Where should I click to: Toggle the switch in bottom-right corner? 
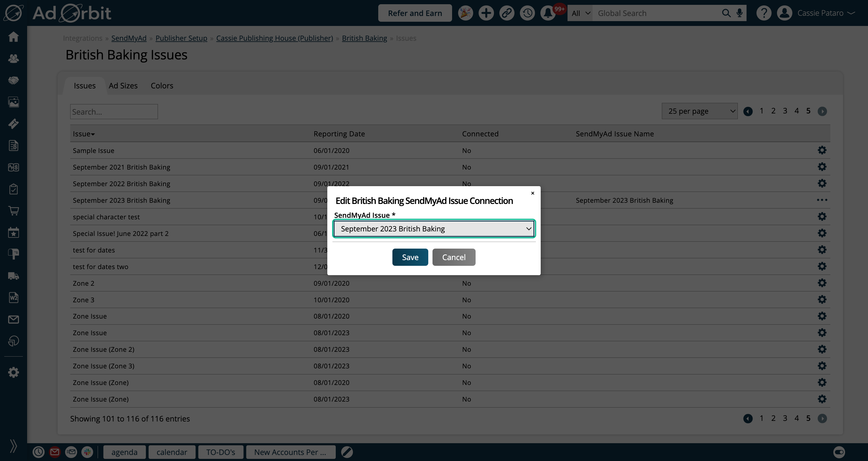pos(839,452)
